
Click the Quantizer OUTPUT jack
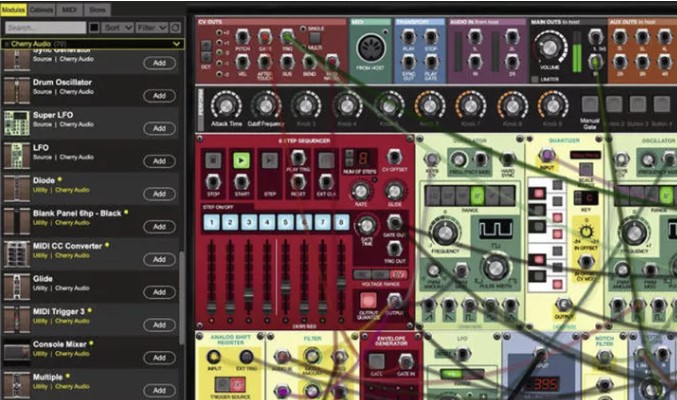(x=563, y=305)
